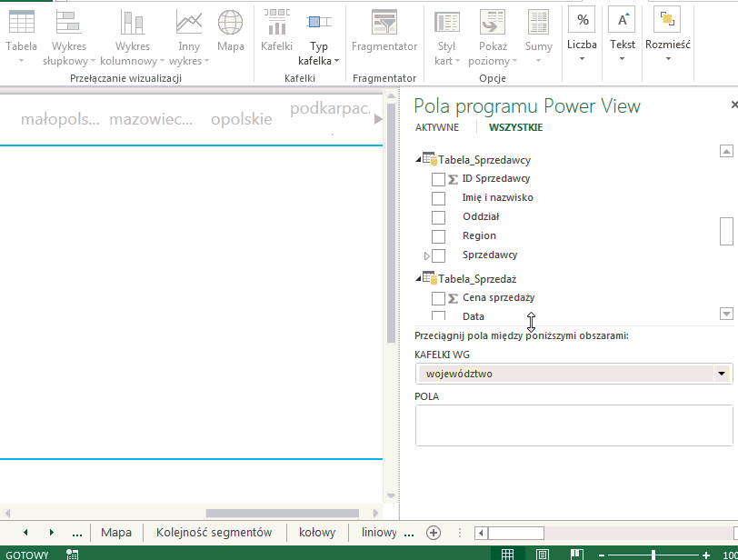Enable the Oddział field checkbox
This screenshot has height=560, width=738.
438,217
